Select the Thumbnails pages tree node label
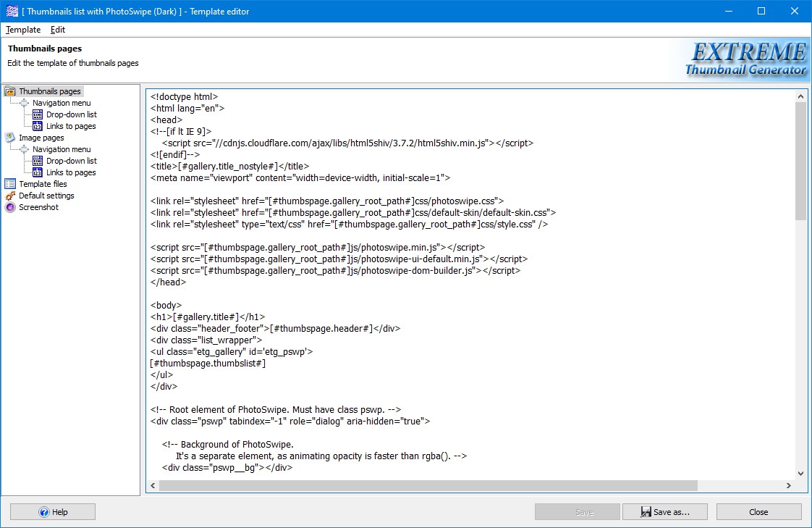Screen dimensions: 812x528 [50, 91]
